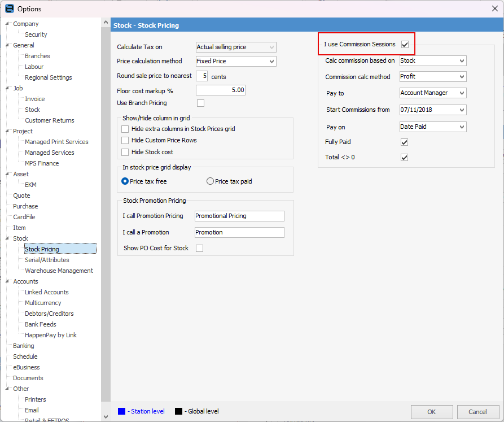Viewport: 504px width, 422px height.
Task: Select Serial/Attributes in the tree
Action: click(x=47, y=260)
